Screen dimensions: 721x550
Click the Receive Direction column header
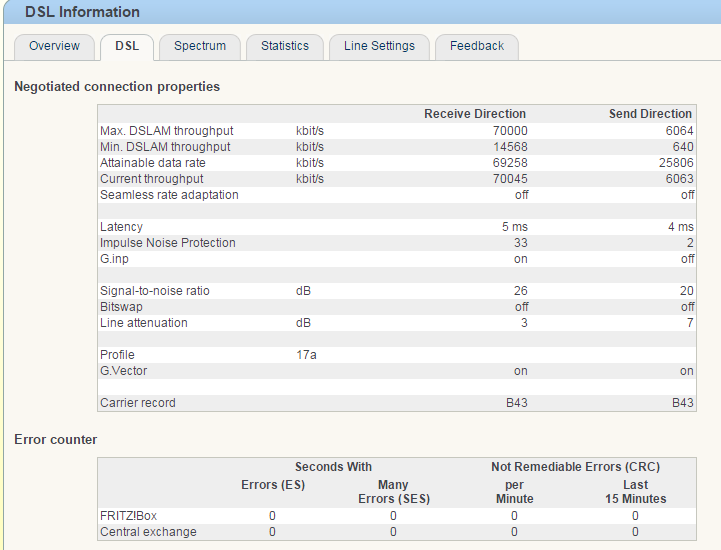click(x=474, y=114)
